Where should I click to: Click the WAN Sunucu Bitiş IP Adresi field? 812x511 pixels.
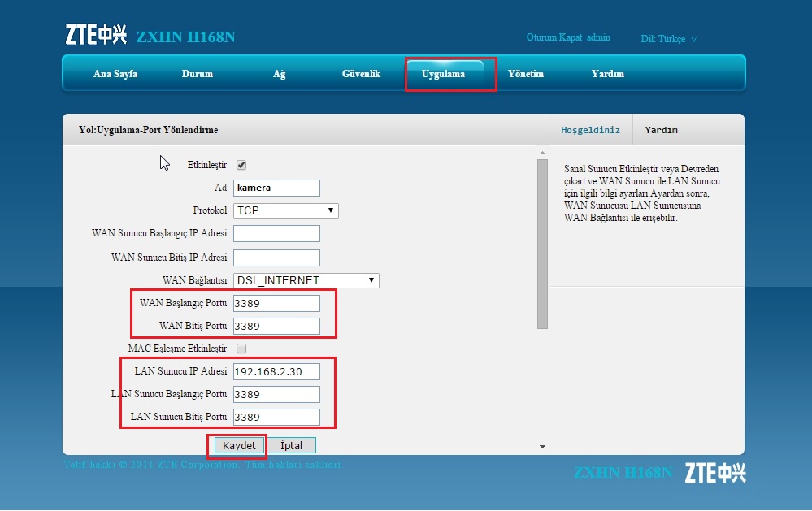(276, 258)
